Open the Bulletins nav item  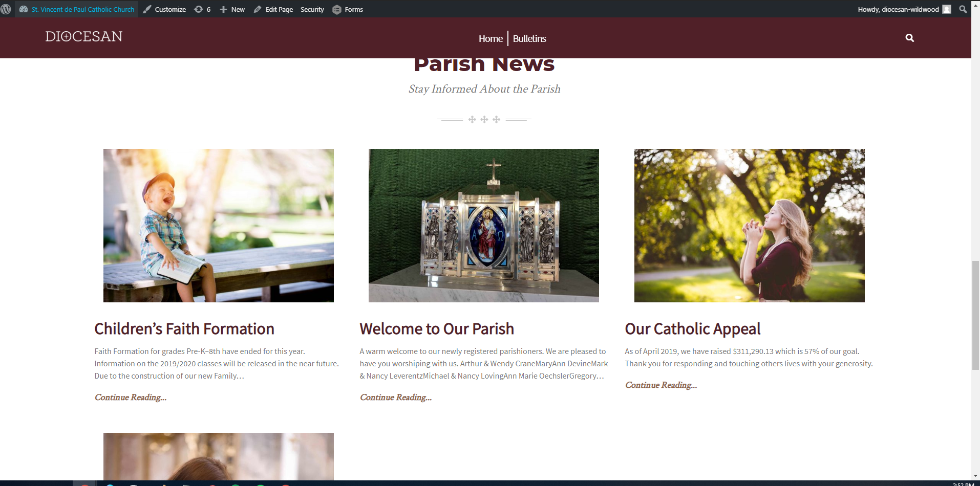pos(529,38)
